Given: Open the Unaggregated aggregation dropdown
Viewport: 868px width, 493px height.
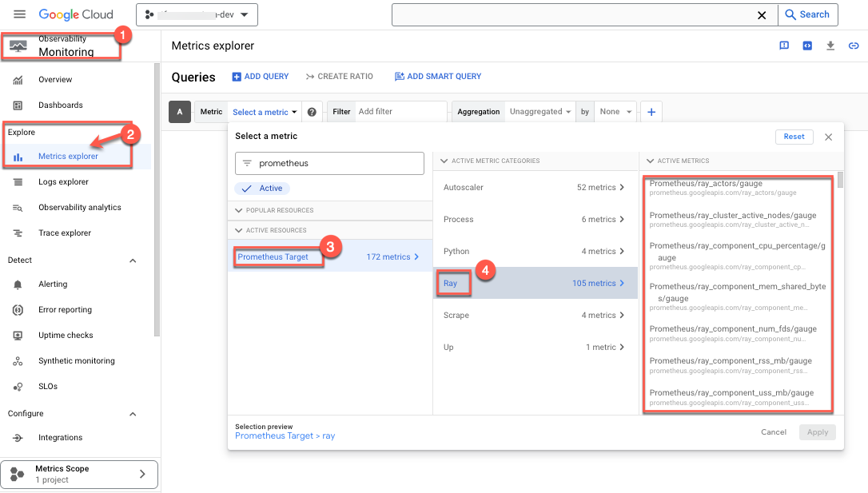Looking at the screenshot, I should tap(541, 112).
